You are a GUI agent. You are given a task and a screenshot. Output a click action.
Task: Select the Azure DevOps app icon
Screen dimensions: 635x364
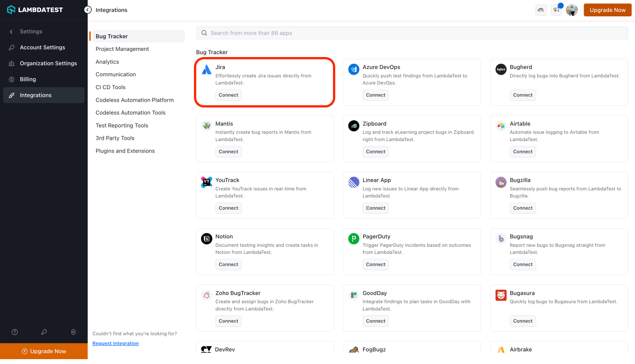[x=353, y=69]
